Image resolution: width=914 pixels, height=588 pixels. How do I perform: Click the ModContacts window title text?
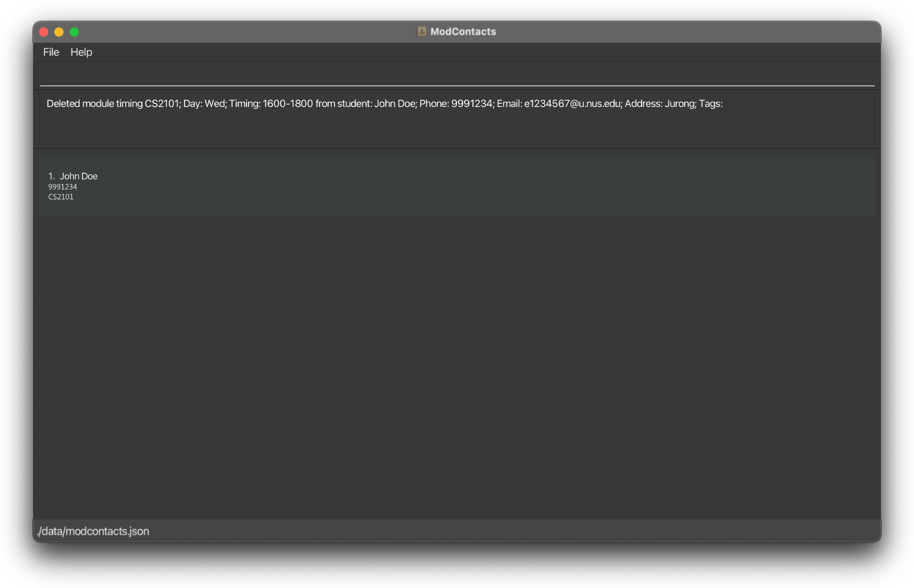coord(463,31)
